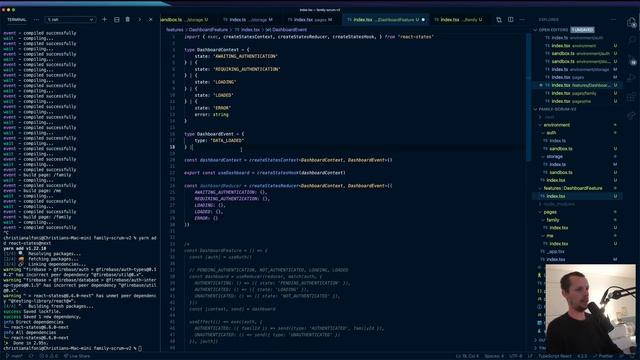Click the DashboardEvent breadcrumb symbol
640x360 pixels.
tap(287, 30)
